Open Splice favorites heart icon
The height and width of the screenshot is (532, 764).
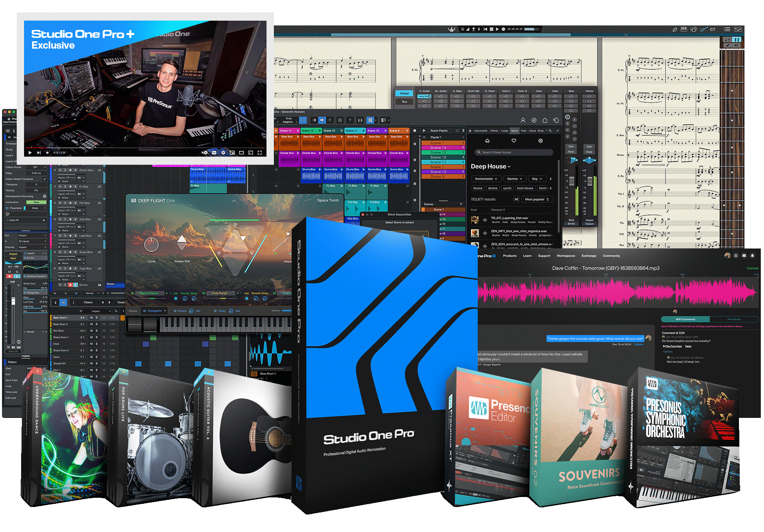tap(514, 141)
